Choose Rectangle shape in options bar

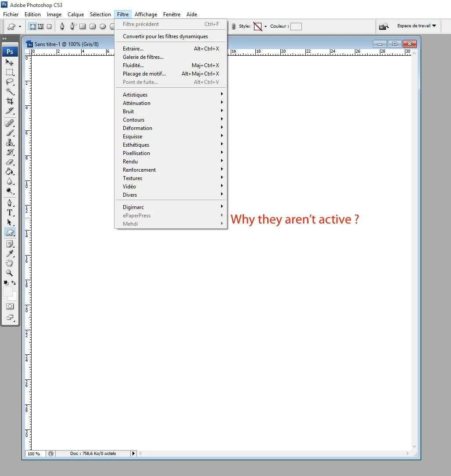click(82, 26)
